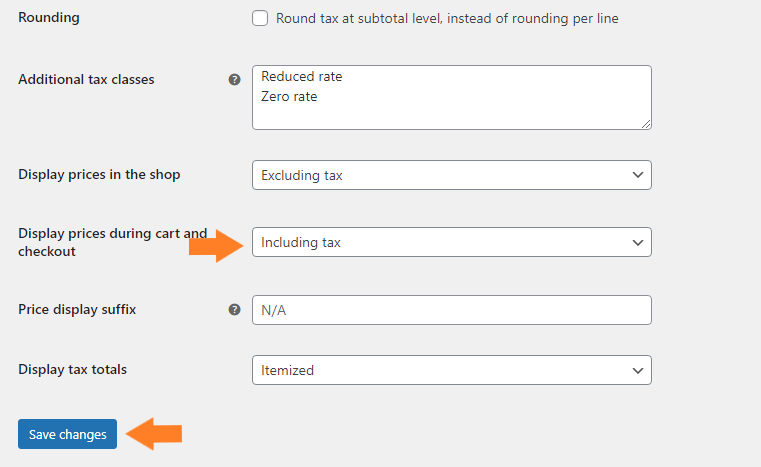Click the 'Rounding' setting label
Screen dimensions: 761x467
coord(48,17)
